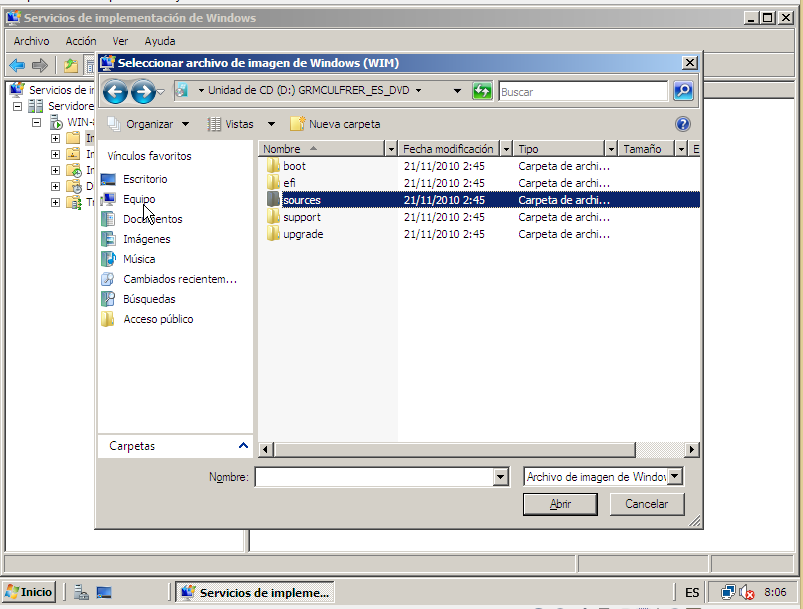Click the Buscar search field
803x609 pixels.
click(583, 92)
